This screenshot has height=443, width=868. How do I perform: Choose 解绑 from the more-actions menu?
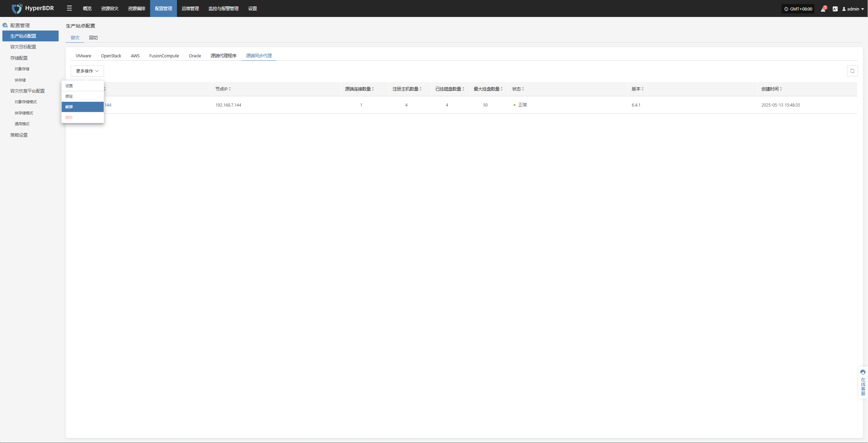[x=83, y=107]
